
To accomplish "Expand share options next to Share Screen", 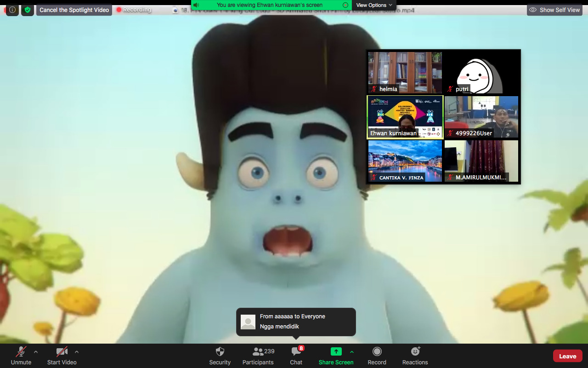I will [x=352, y=352].
